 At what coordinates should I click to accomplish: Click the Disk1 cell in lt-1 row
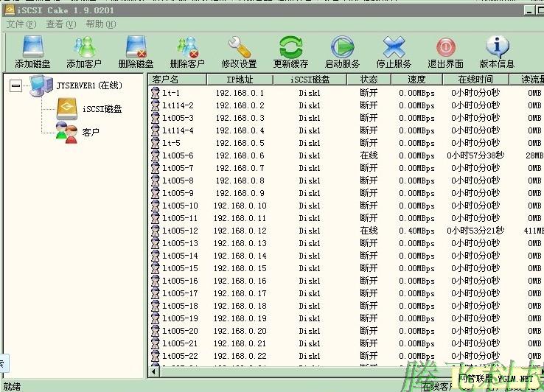tap(310, 93)
